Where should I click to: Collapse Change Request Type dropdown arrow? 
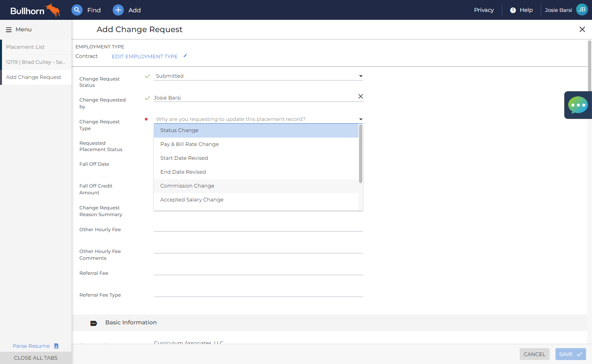point(361,119)
